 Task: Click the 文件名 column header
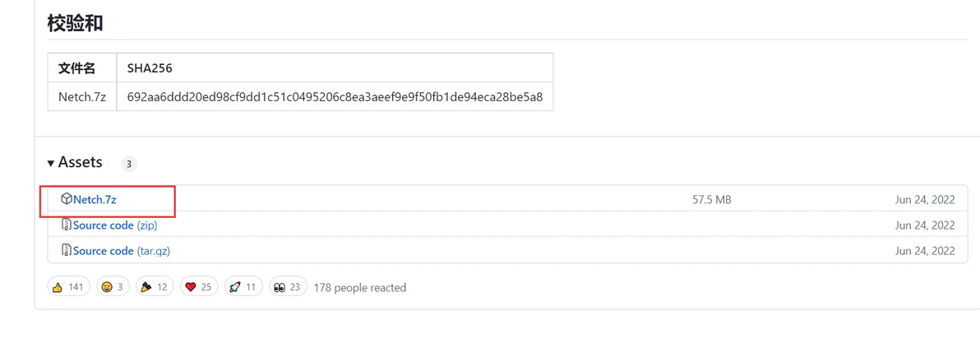76,67
